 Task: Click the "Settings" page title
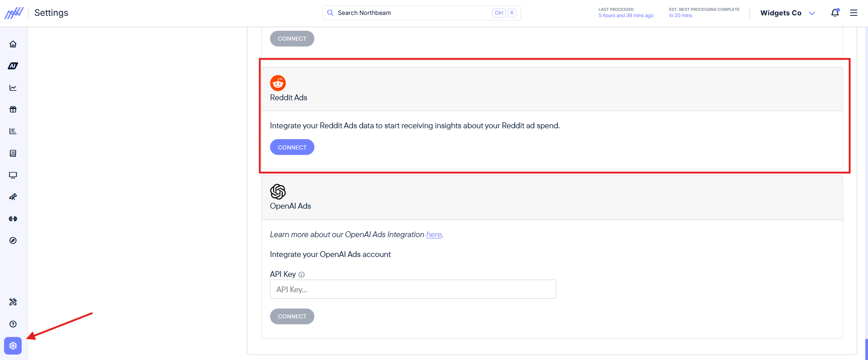pyautogui.click(x=51, y=13)
